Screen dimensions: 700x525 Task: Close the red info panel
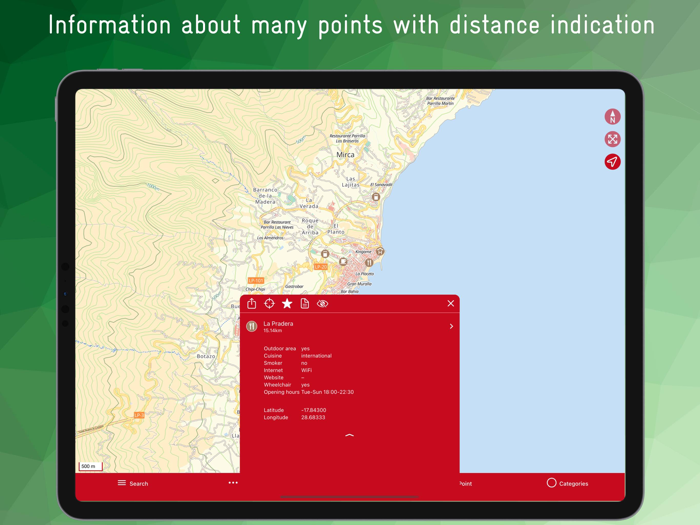click(451, 304)
